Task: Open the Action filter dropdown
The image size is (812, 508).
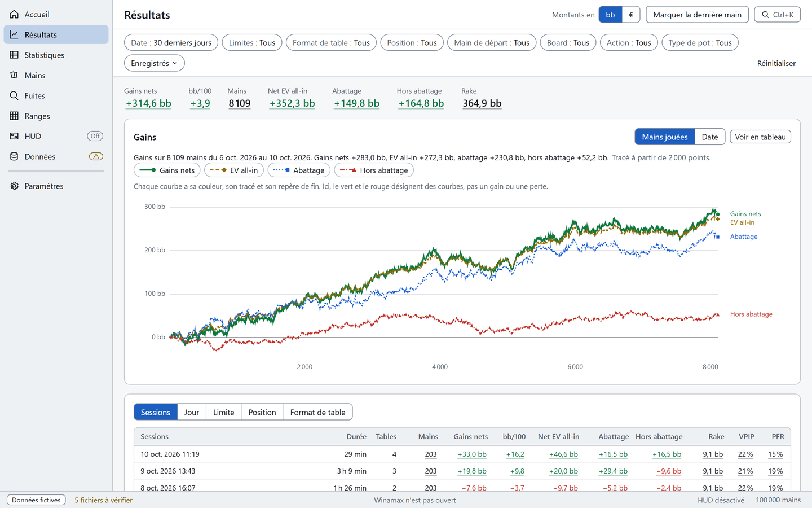Action: (x=629, y=42)
